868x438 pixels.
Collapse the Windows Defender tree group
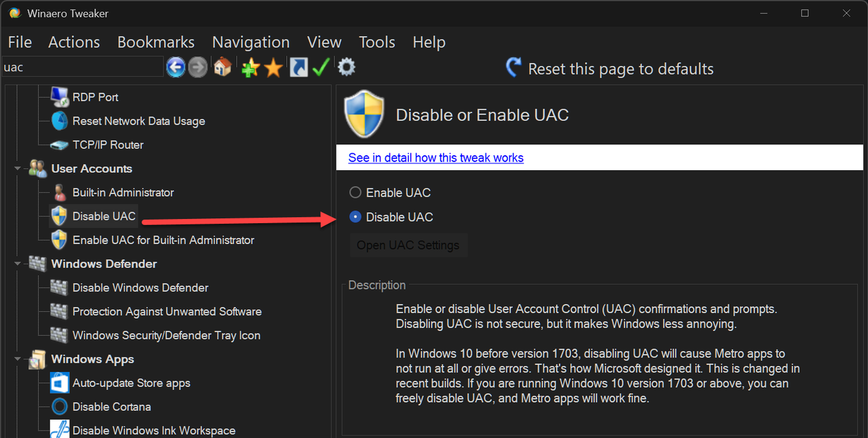(18, 264)
